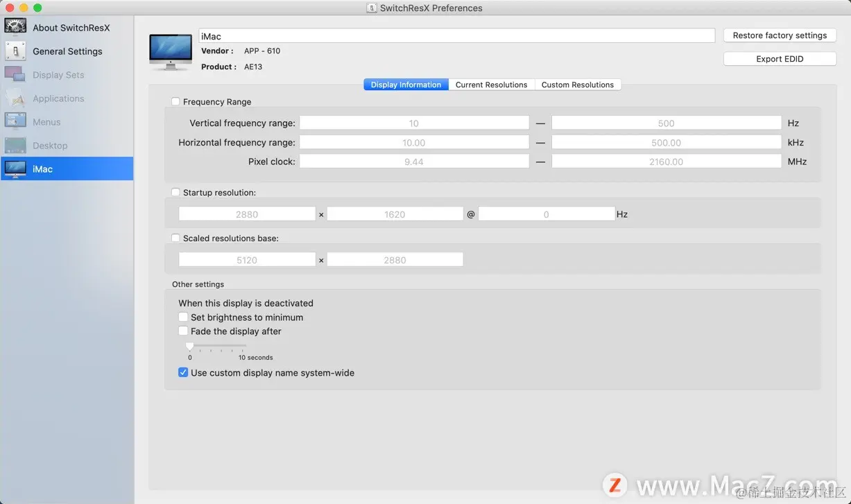Image resolution: width=851 pixels, height=504 pixels.
Task: Select the Desktop label in sidebar
Action: pos(50,146)
